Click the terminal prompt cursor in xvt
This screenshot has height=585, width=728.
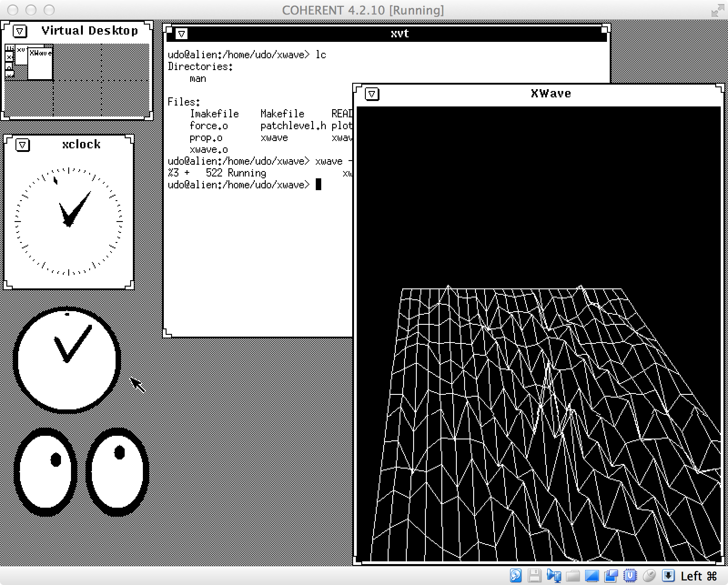(318, 184)
